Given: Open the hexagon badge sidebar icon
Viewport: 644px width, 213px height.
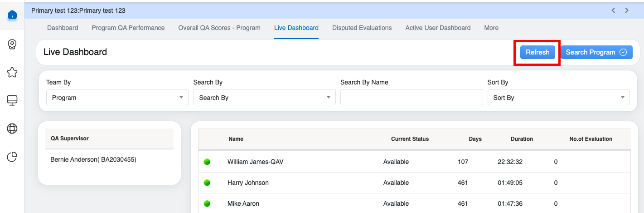Looking at the screenshot, I should pos(12,44).
